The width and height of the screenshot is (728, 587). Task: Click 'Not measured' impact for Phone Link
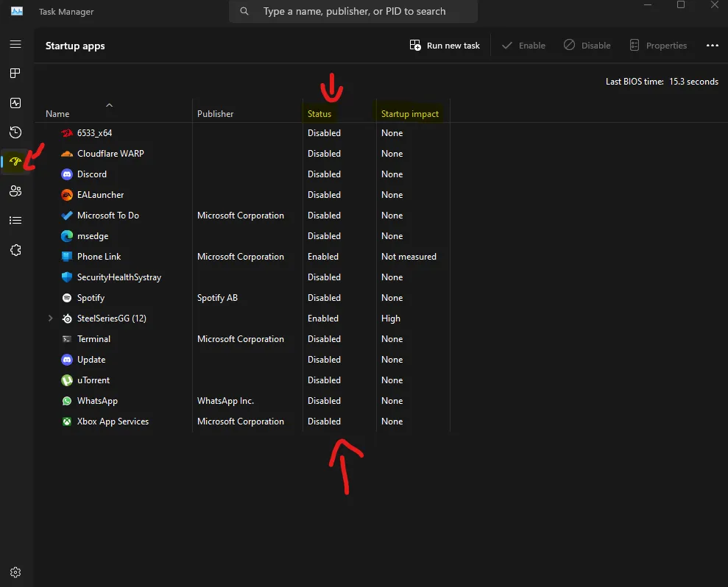409,257
